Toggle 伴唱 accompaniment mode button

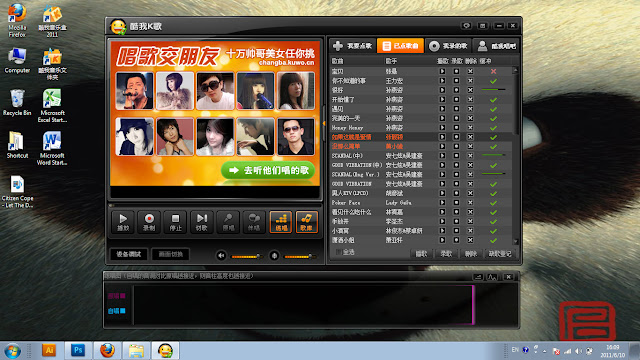pyautogui.click(x=254, y=222)
